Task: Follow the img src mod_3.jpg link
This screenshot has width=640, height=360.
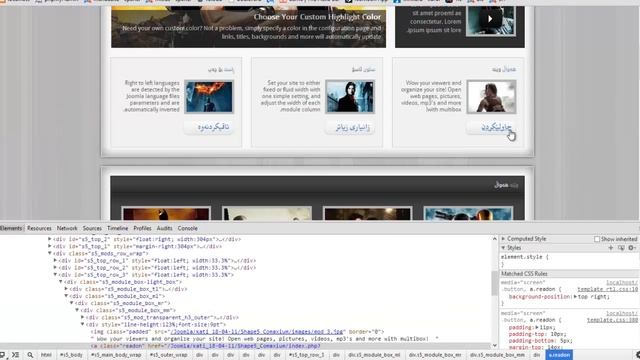Action: (258, 332)
